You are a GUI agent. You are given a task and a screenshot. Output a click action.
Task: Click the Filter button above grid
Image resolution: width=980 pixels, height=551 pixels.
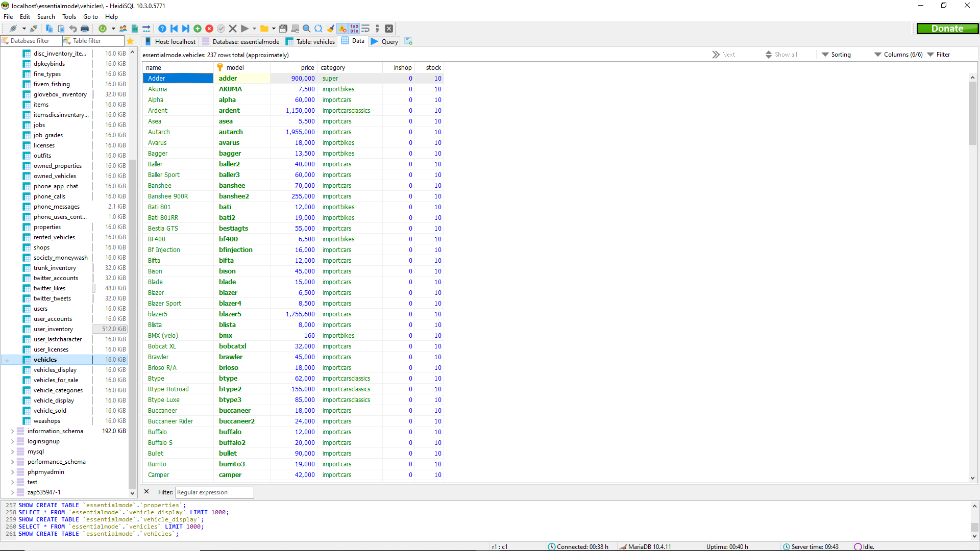coord(938,55)
